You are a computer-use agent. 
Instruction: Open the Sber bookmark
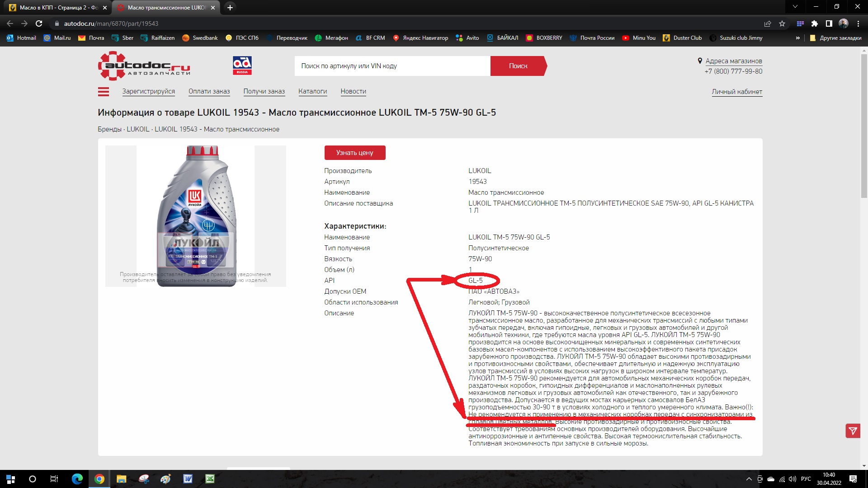point(123,38)
